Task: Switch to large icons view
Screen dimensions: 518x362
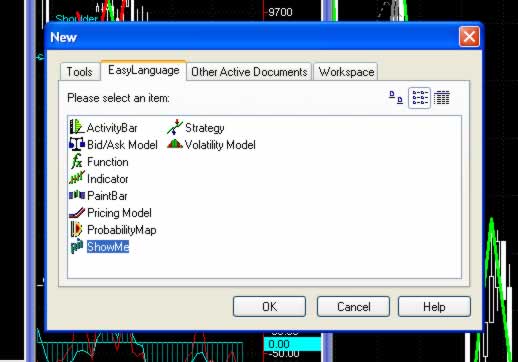Action: pyautogui.click(x=396, y=97)
